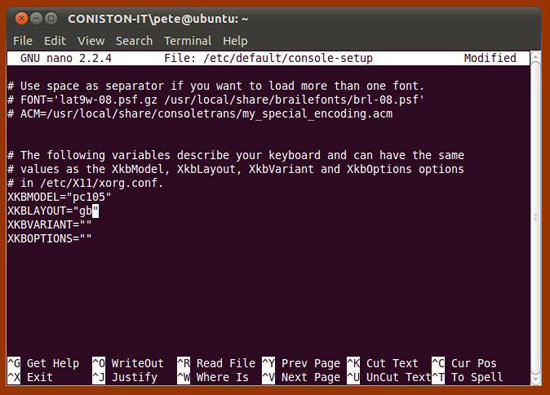Screen dimensions: 550x395
Task: Click the ^J Justify shortcut
Action: coord(125,377)
